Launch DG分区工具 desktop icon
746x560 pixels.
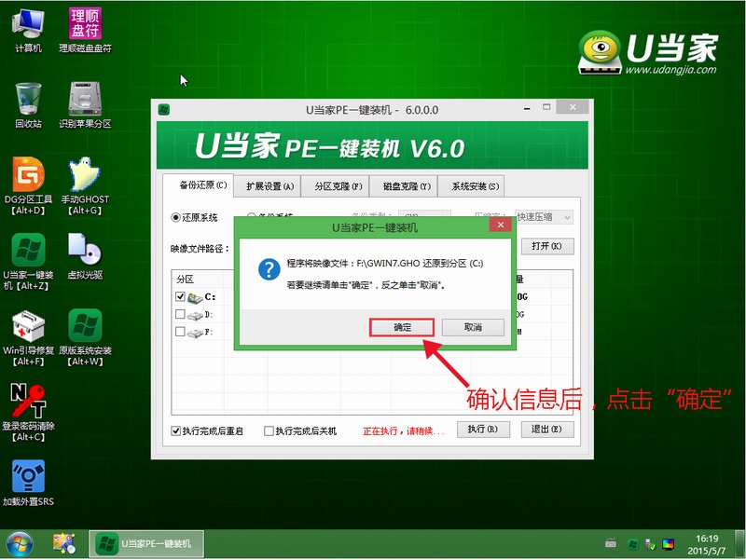tap(28, 185)
